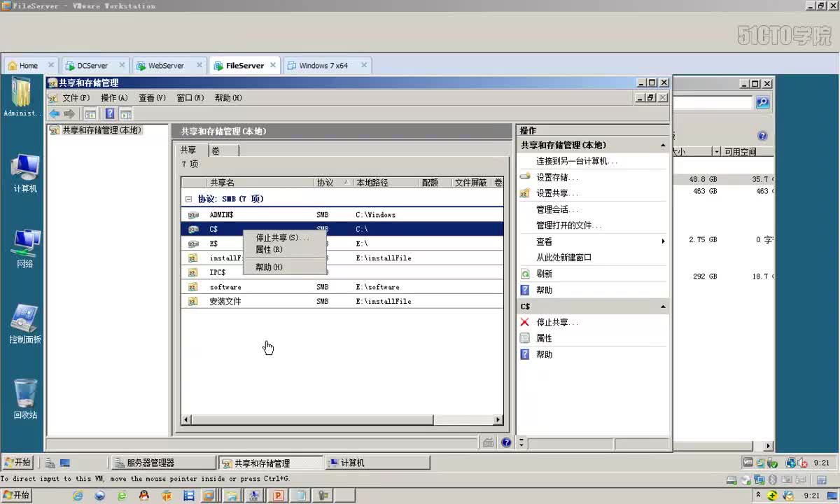840x504 pixels.
Task: Open the 窗口(W) menu
Action: point(190,98)
